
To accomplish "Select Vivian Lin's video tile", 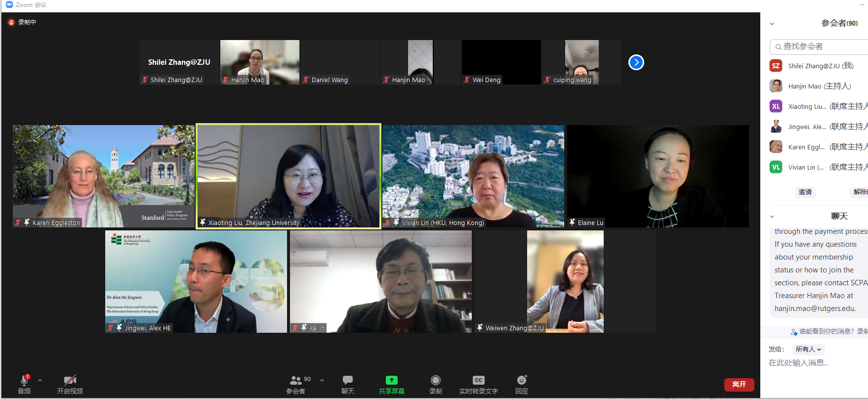I will tap(473, 176).
